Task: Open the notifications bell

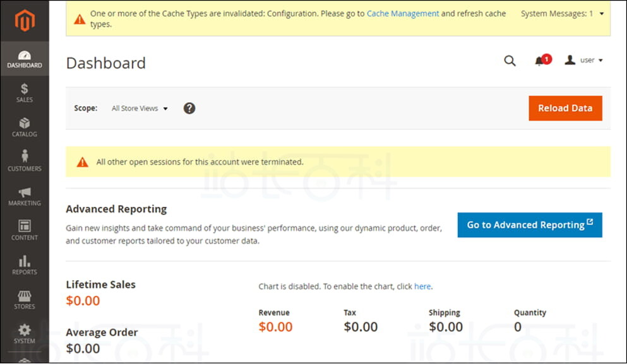Action: click(539, 61)
